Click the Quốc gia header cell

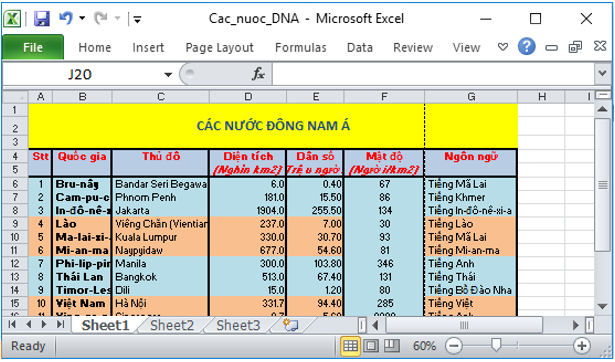click(82, 163)
